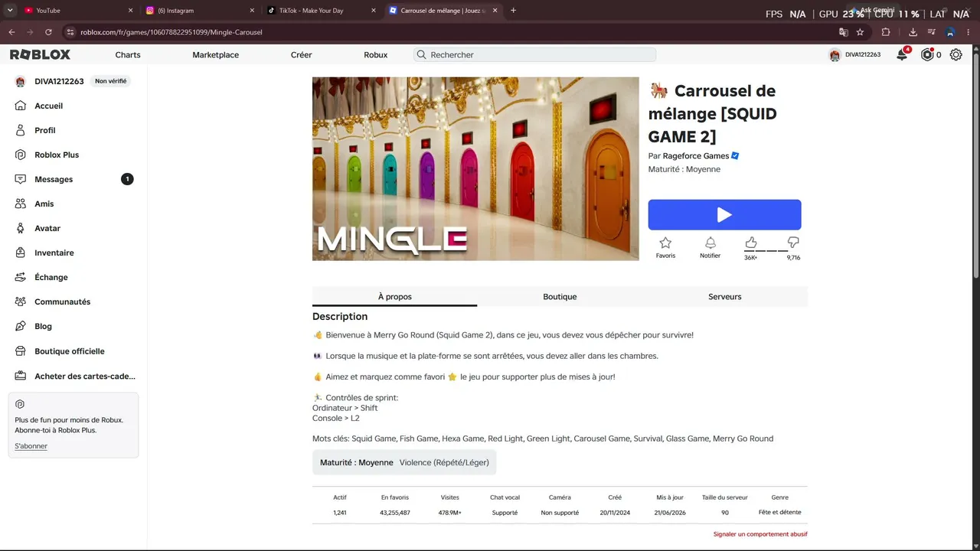Click the Non vérifié badge
This screenshot has height=551, width=980.
(x=111, y=81)
